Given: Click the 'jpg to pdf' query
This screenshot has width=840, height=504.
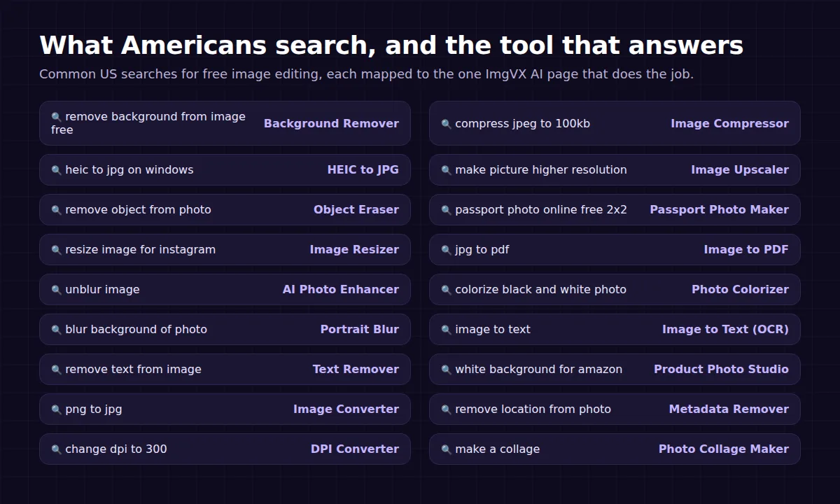Looking at the screenshot, I should click(x=482, y=249).
